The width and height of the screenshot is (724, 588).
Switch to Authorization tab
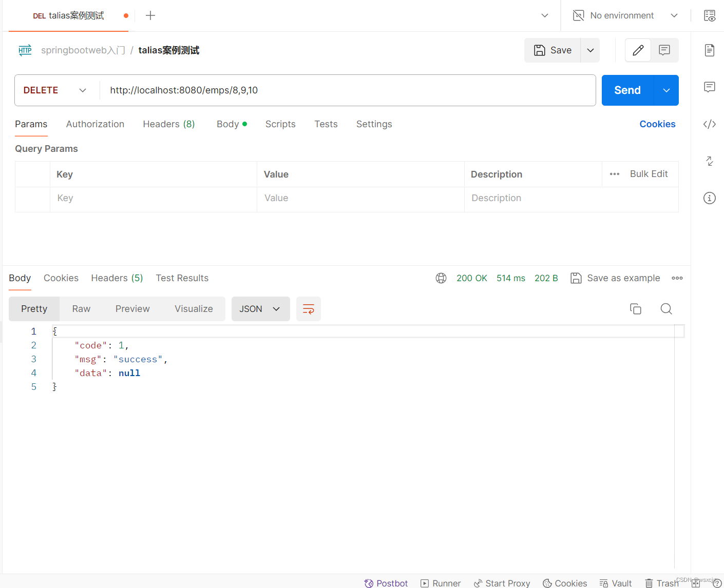pyautogui.click(x=95, y=124)
